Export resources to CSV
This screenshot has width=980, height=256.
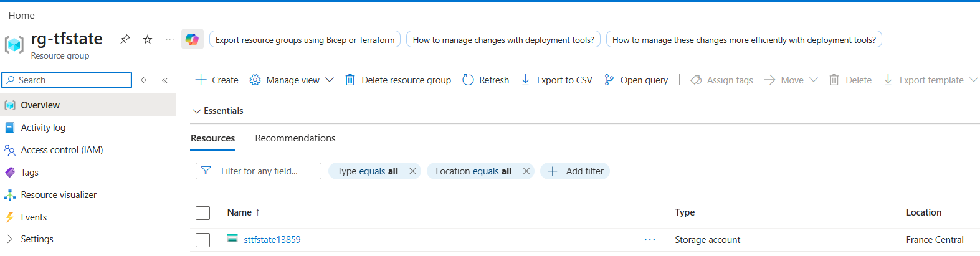[x=556, y=80]
